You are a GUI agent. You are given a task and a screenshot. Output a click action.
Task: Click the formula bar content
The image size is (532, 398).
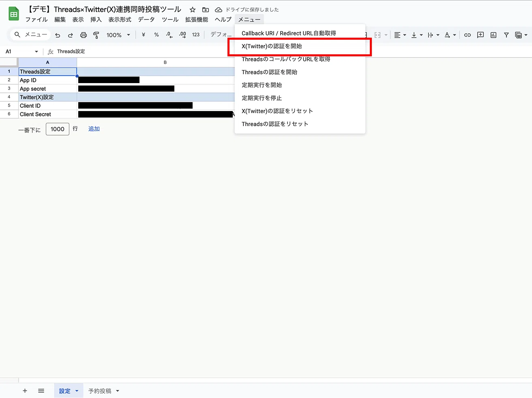[x=71, y=51]
